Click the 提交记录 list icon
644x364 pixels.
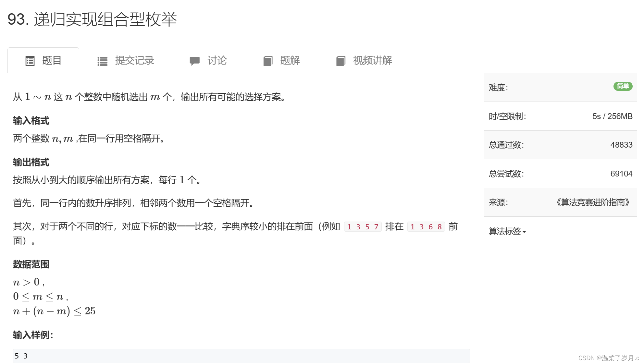coord(102,61)
